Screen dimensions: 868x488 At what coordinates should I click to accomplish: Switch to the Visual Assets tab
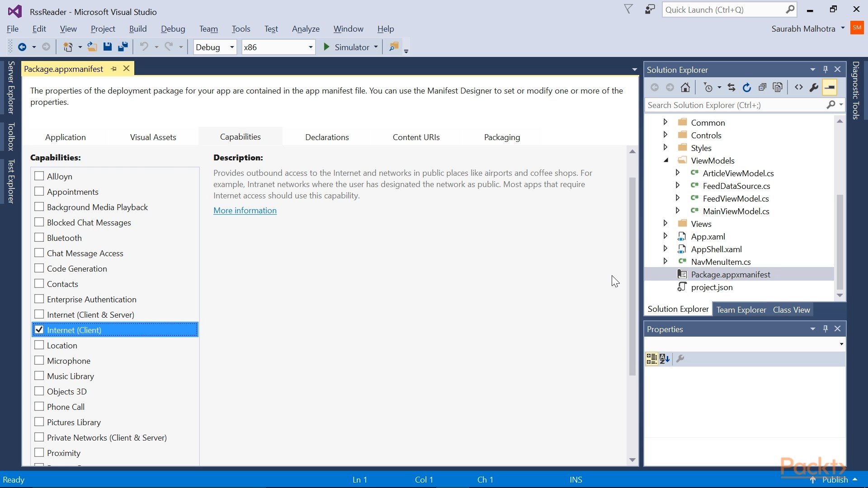(153, 137)
